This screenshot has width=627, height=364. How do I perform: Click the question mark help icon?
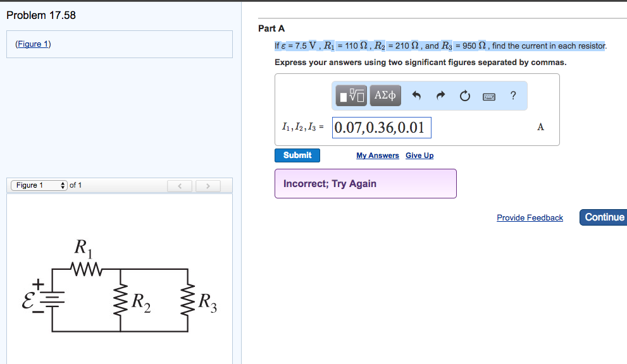(x=512, y=95)
